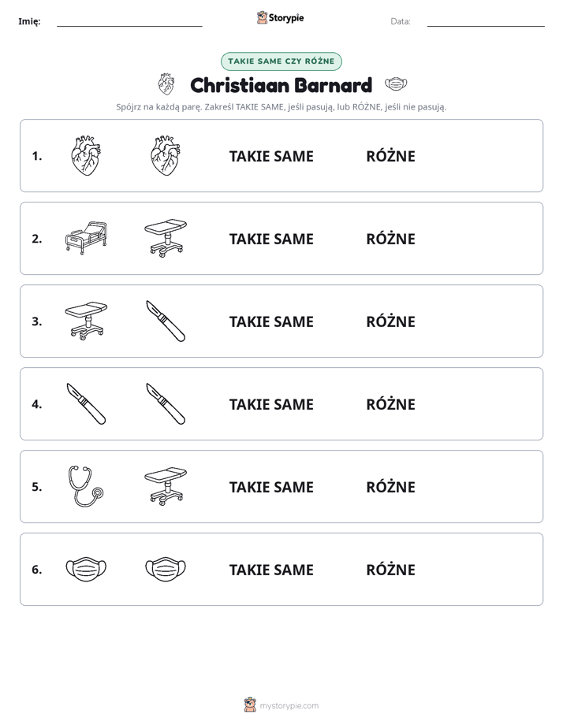Viewport: 563px width, 728px height.
Task: Select RÓŻNE for pair 2
Action: (x=390, y=239)
